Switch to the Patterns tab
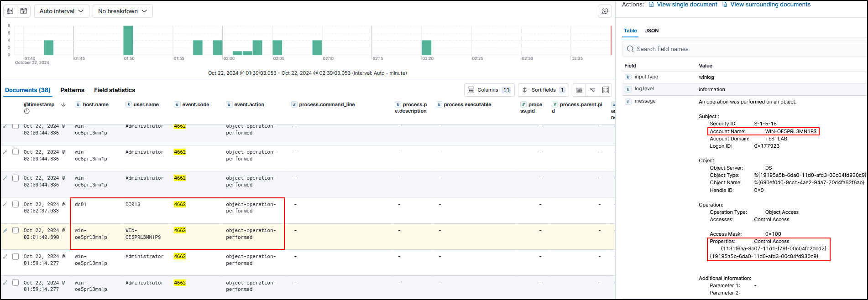The image size is (868, 300). click(72, 90)
